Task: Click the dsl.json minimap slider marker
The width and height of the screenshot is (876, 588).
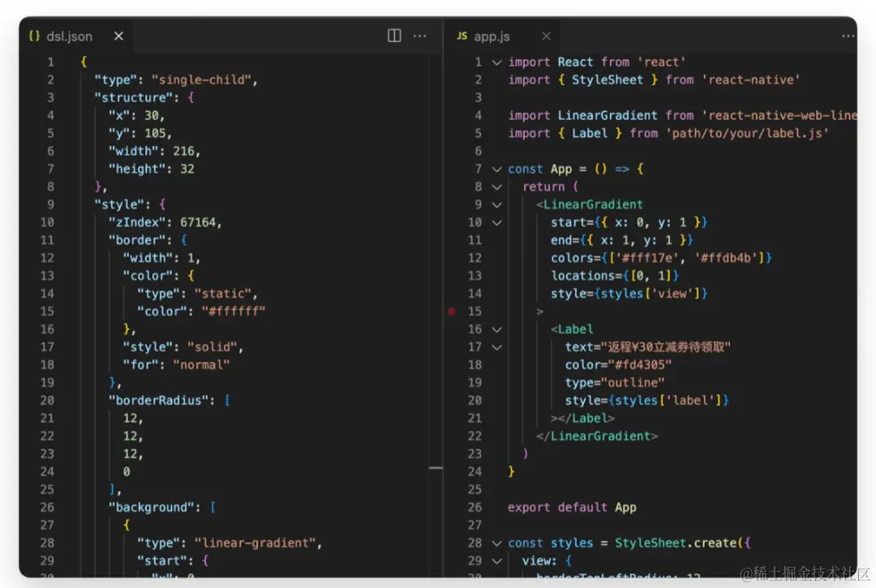Action: click(x=436, y=468)
